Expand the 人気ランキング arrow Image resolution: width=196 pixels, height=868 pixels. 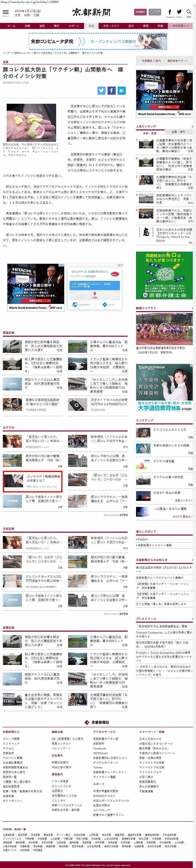coord(192,127)
